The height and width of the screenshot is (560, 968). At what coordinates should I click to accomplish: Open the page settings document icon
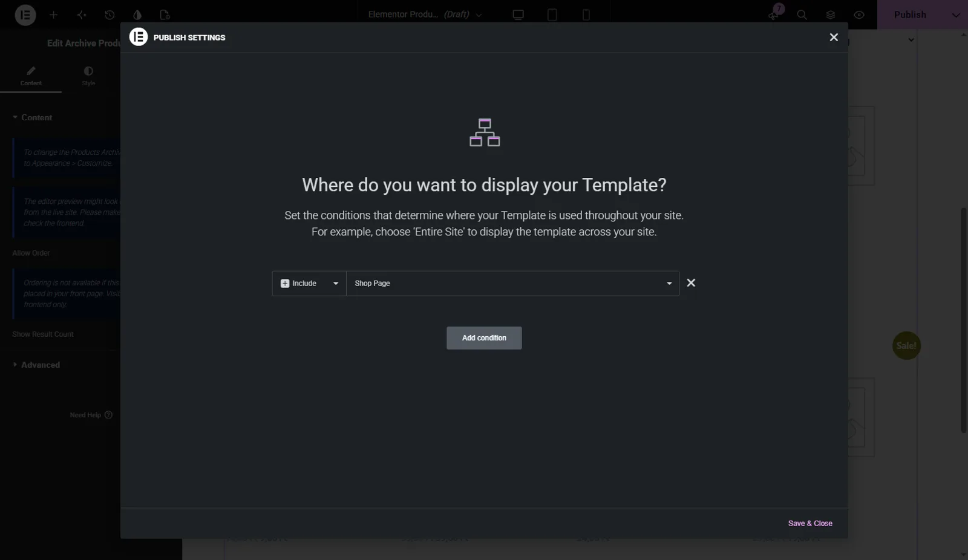click(x=165, y=15)
